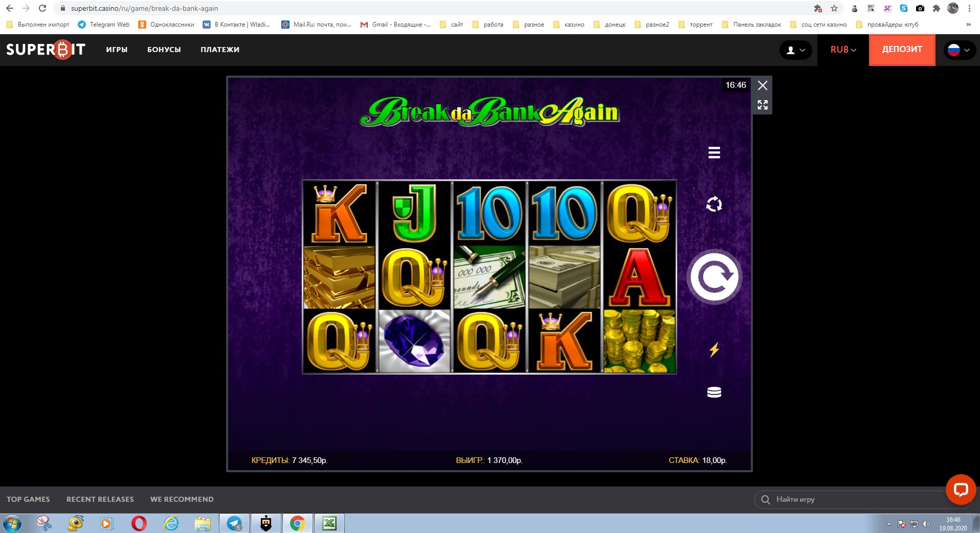
Task: Open the language selector with Russian flag
Action: click(x=959, y=50)
